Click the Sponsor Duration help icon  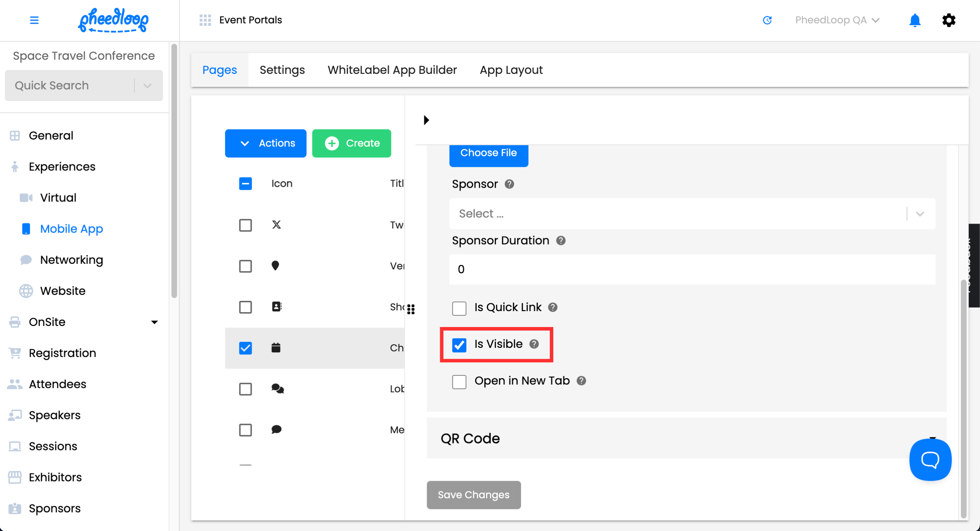561,241
